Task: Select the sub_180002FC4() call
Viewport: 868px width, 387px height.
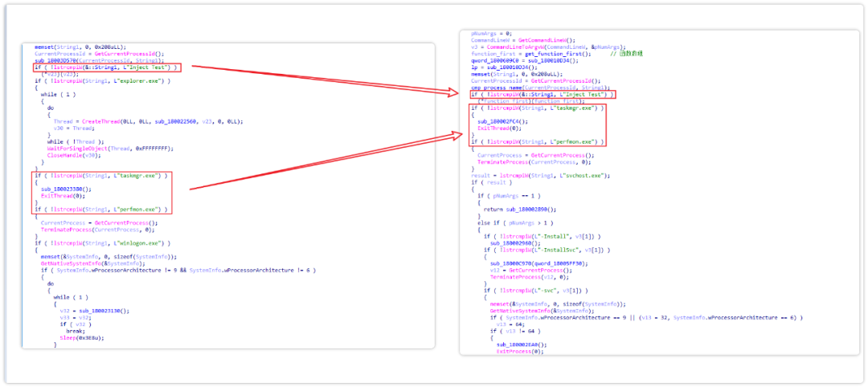Action: 501,121
